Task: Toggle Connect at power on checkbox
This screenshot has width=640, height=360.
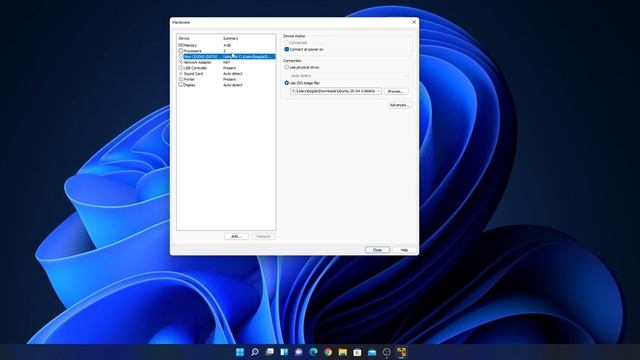Action: point(287,49)
